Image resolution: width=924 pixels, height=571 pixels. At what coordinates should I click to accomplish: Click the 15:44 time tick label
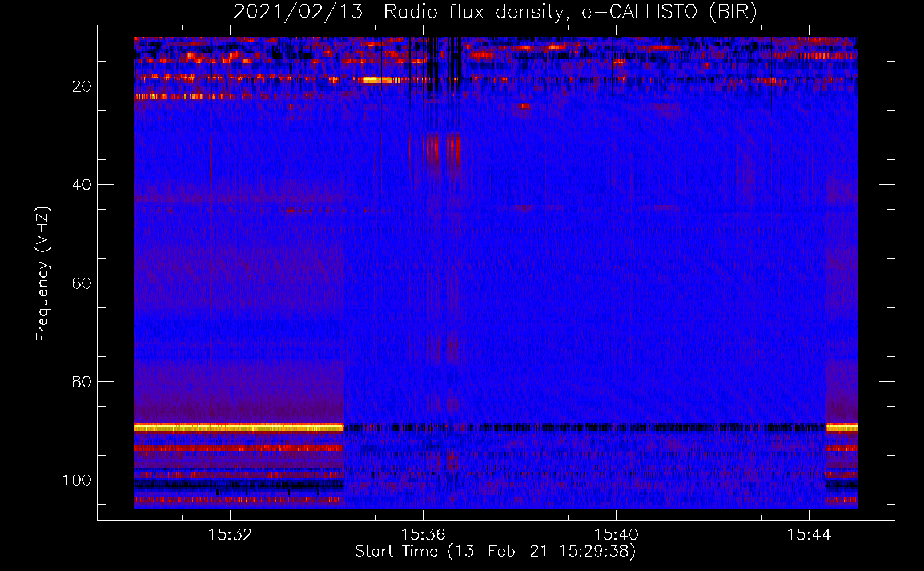tap(809, 535)
